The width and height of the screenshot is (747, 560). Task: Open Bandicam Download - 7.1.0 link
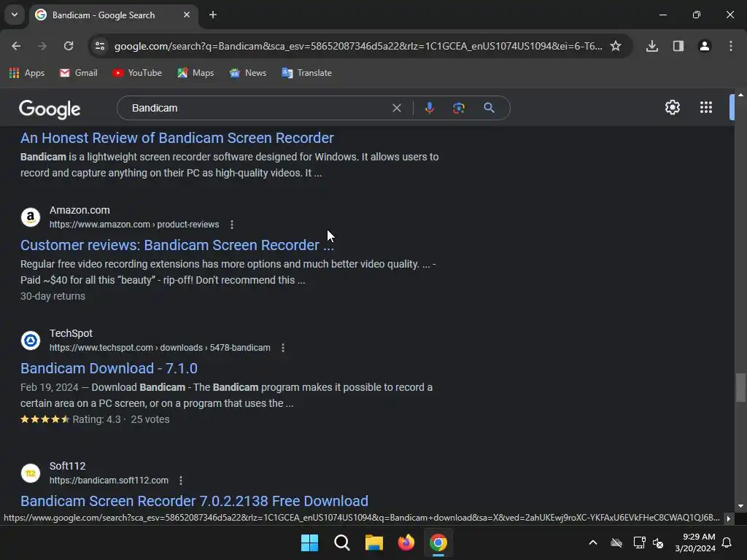pyautogui.click(x=109, y=368)
